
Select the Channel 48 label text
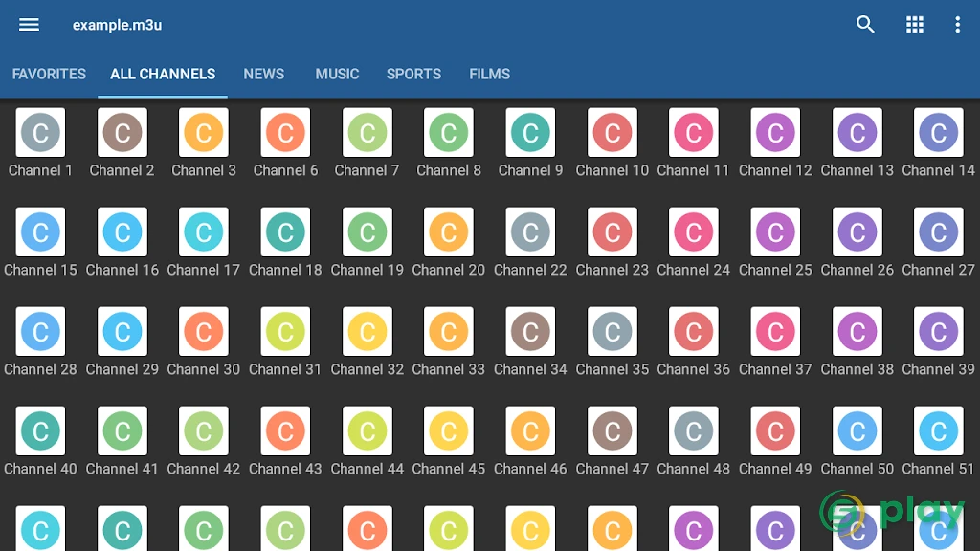coord(694,469)
